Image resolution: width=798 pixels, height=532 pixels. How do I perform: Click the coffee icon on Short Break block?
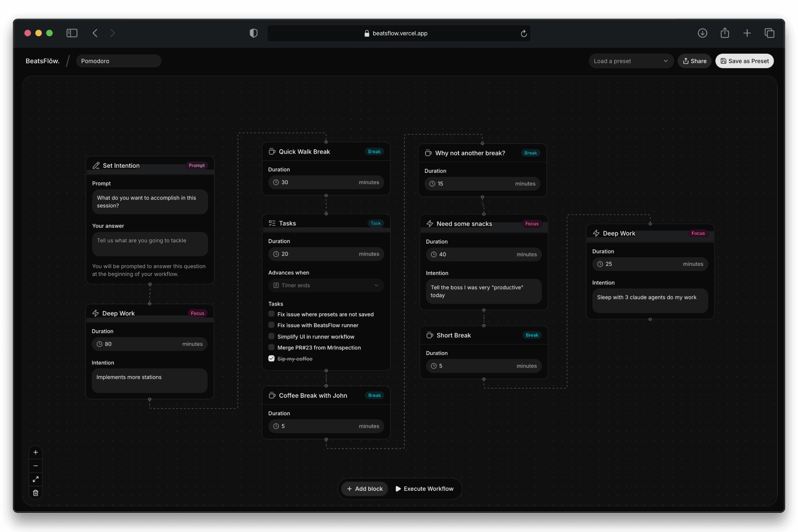(430, 335)
